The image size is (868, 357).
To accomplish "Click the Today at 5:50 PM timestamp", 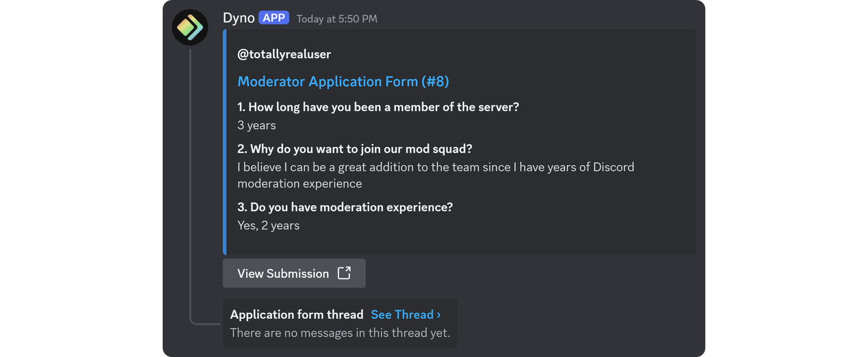I will 336,18.
